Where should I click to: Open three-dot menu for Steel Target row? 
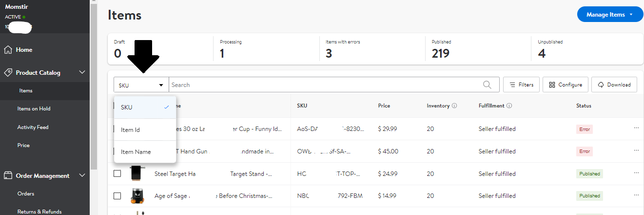click(636, 173)
